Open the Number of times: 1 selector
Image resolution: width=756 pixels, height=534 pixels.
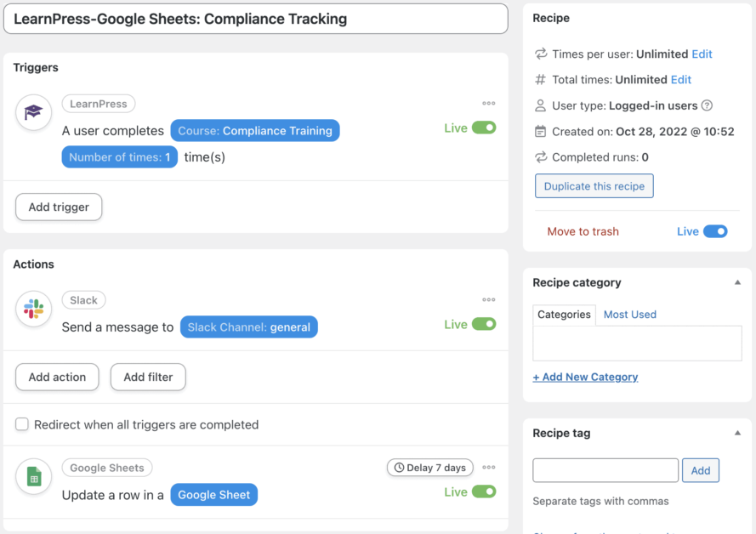pyautogui.click(x=120, y=157)
